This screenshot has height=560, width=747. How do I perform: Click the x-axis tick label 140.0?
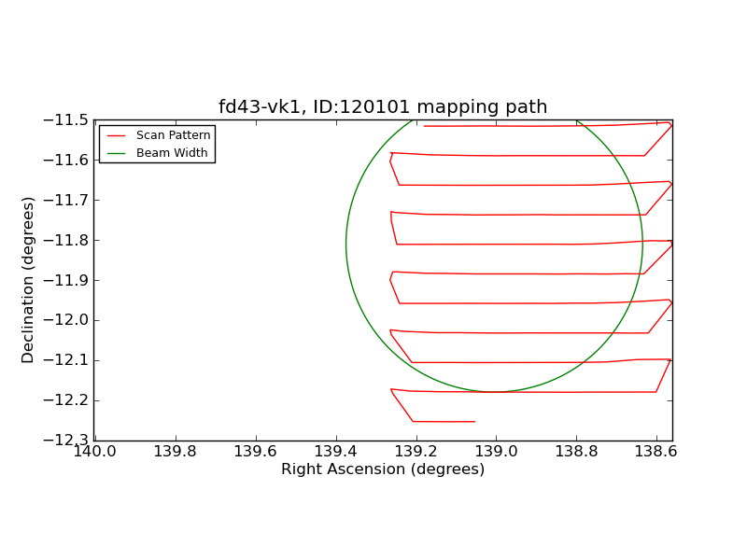(94, 451)
